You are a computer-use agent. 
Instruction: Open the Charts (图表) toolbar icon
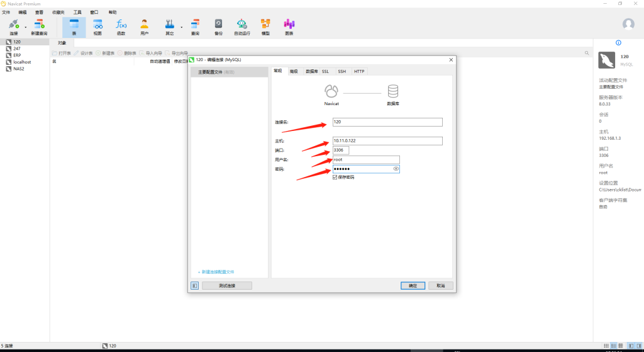[x=289, y=25]
